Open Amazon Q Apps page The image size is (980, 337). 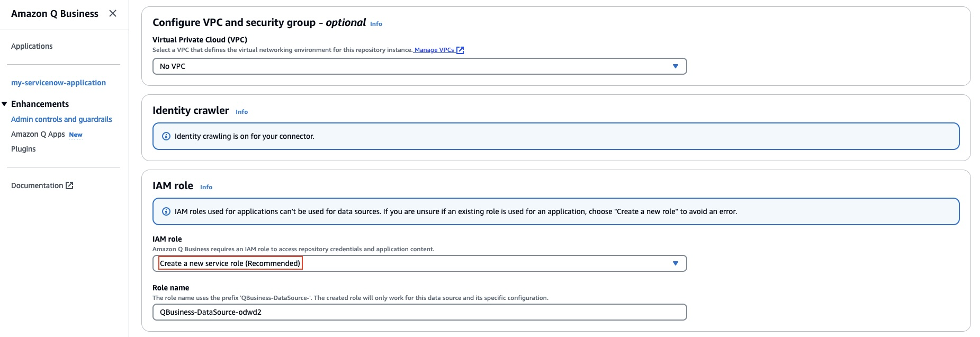(38, 134)
